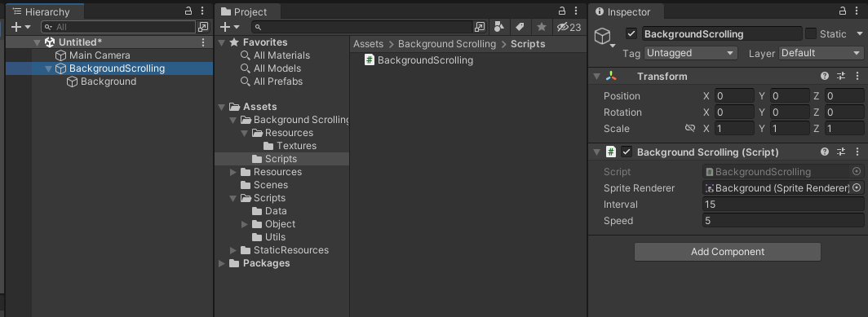Click Assets in the breadcrumb path

[369, 44]
